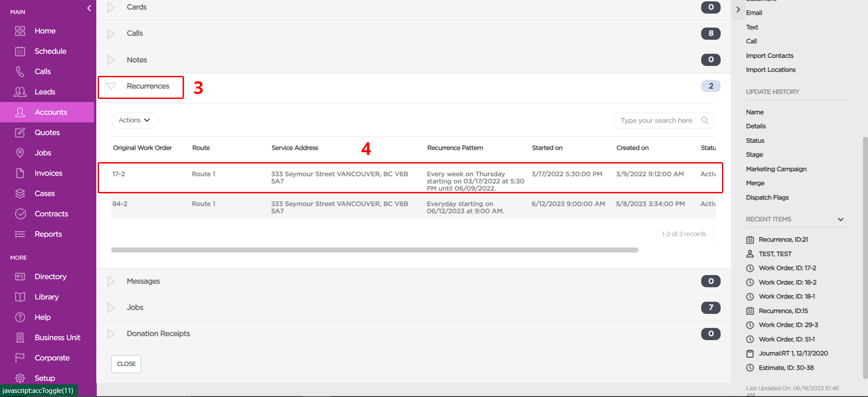Open recent item Work Order ID: 17-2
868x397 pixels.
tap(787, 268)
